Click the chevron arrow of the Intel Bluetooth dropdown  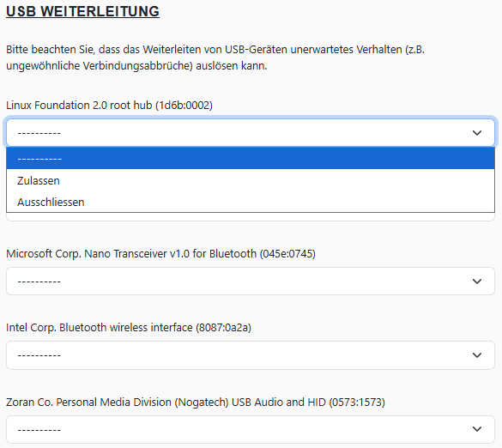click(477, 355)
